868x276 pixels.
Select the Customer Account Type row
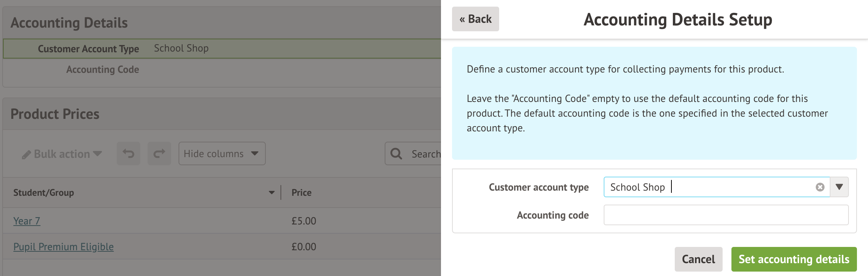click(221, 49)
